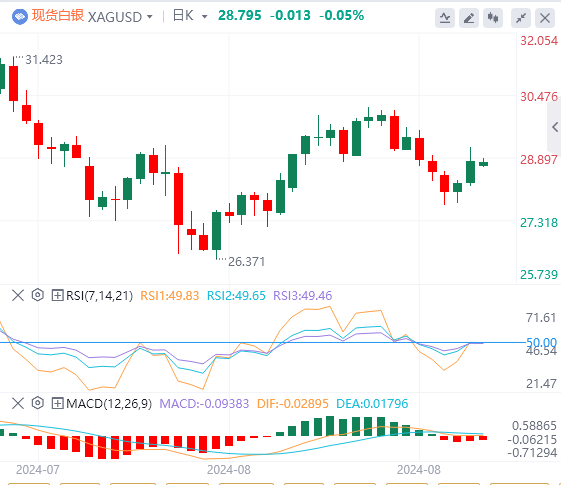This screenshot has height=485, width=561.
Task: Expand the MACD indicator pane
Action: coord(57,403)
